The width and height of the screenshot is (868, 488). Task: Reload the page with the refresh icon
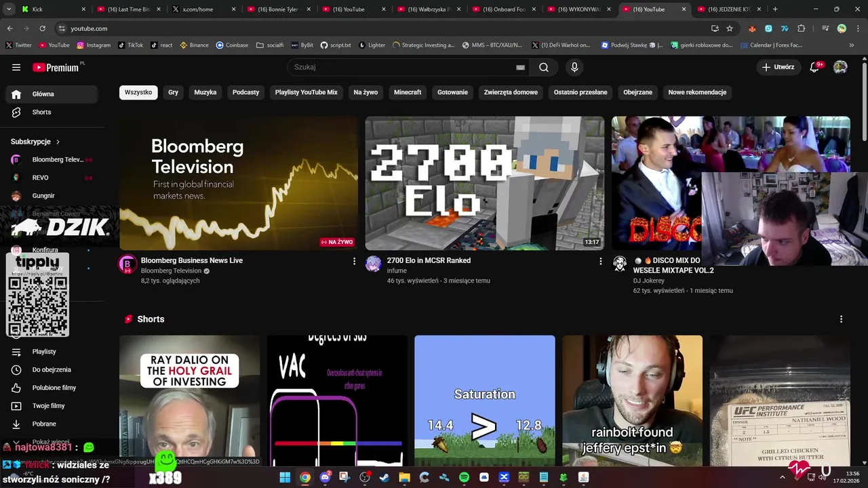(x=42, y=28)
